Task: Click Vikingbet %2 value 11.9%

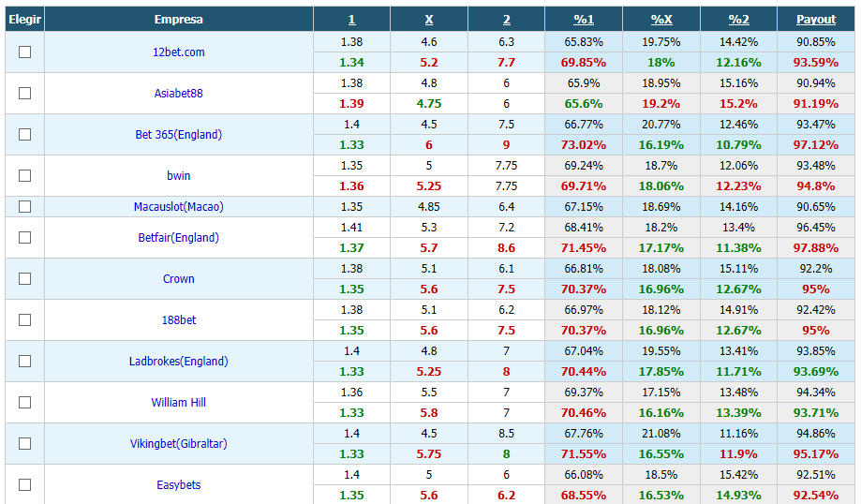Action: point(738,454)
